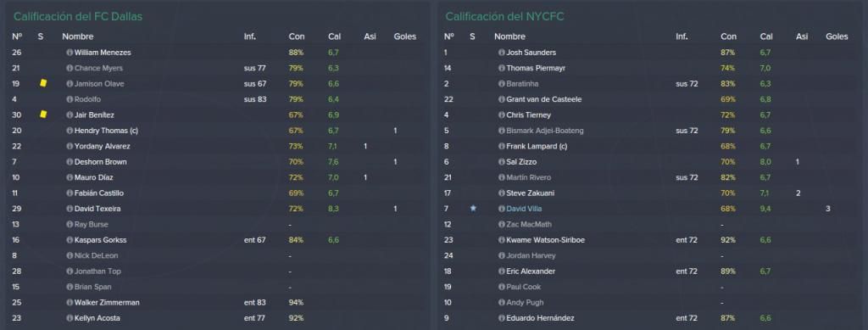868x330 pixels.
Task: Select the Hendry Thomas (c) row
Action: 216,131
